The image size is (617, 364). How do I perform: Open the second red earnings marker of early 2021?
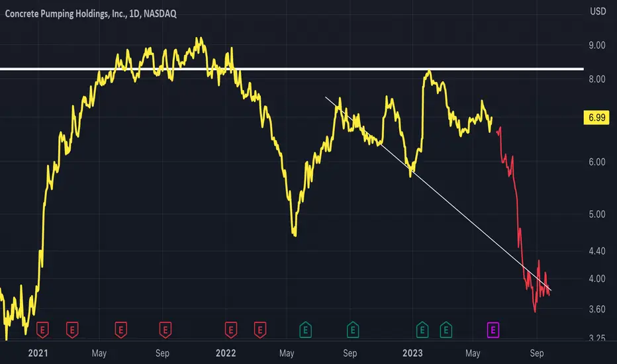(x=72, y=330)
